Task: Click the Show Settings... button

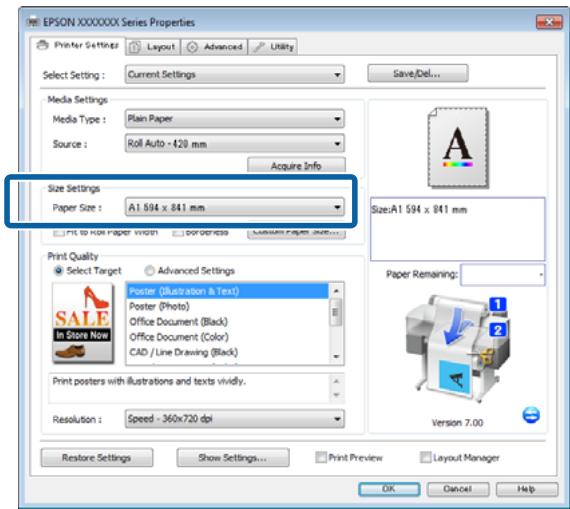Action: tap(233, 457)
